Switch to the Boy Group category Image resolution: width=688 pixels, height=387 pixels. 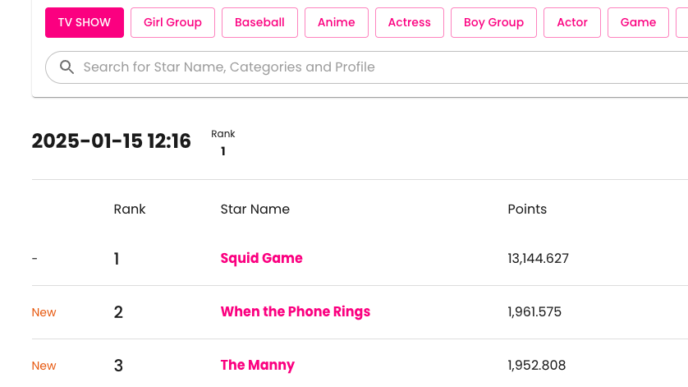[x=494, y=22]
